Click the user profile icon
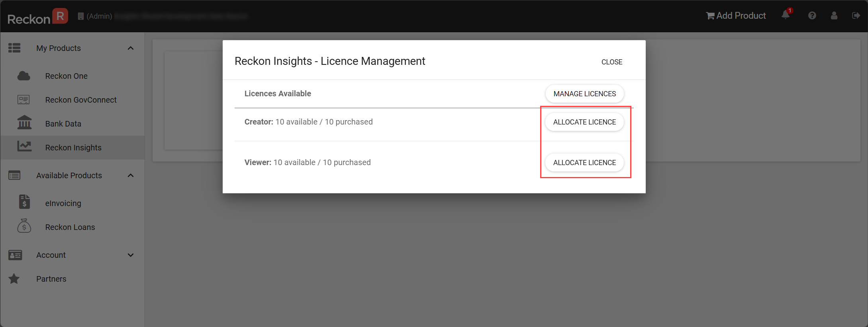 click(834, 16)
